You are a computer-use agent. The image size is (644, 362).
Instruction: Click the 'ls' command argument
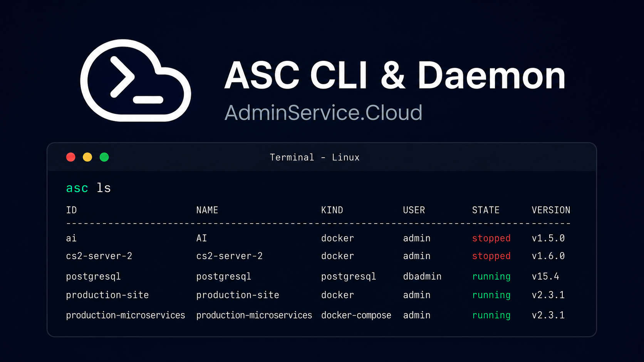tap(104, 188)
